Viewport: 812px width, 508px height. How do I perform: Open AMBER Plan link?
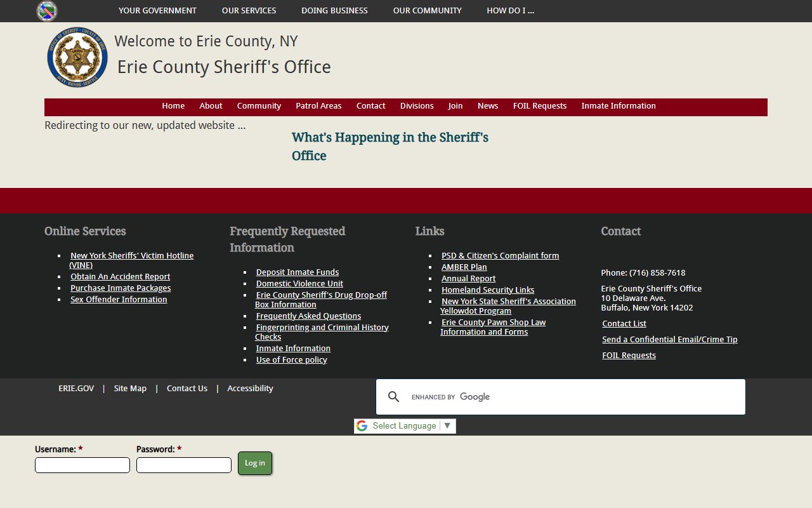click(x=464, y=267)
